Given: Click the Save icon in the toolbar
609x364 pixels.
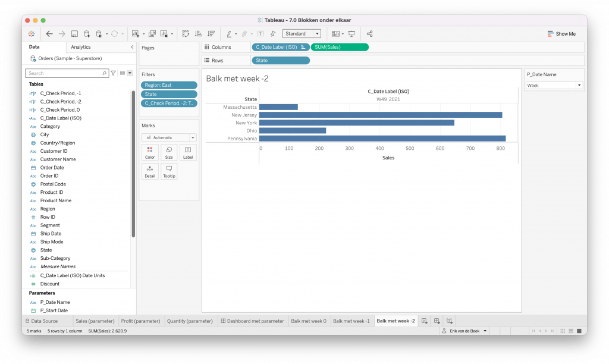Looking at the screenshot, I should [74, 34].
